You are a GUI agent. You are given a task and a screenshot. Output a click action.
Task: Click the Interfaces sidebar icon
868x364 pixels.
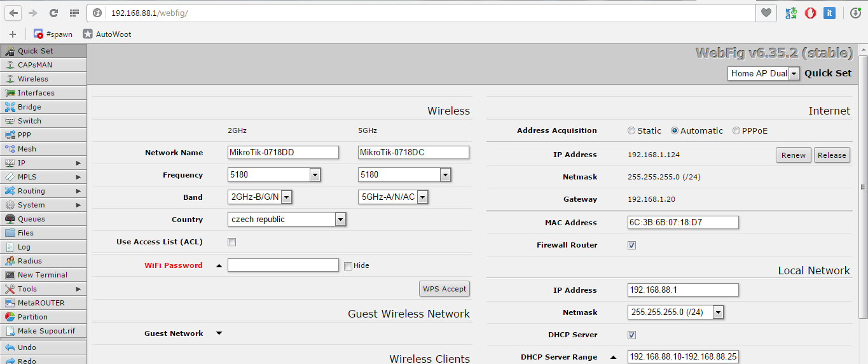click(10, 93)
